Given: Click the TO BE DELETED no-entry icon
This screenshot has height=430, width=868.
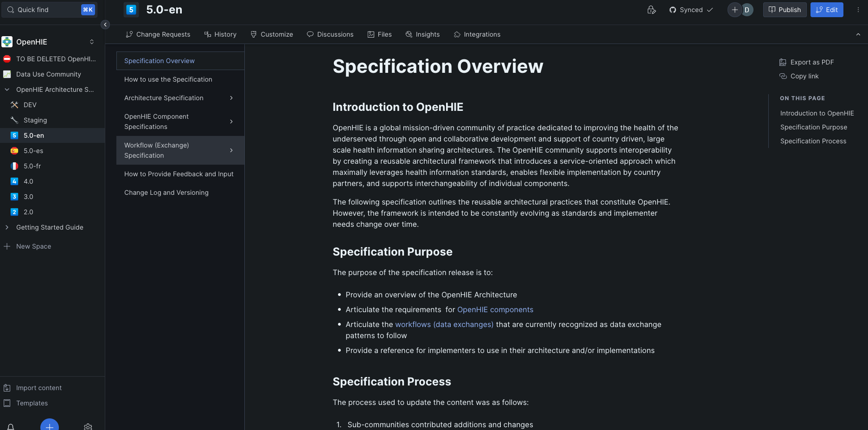Looking at the screenshot, I should coord(7,59).
